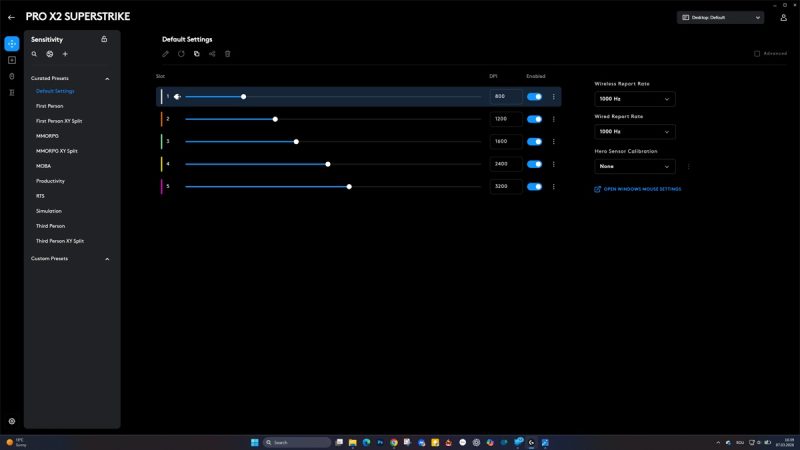Click the lock icon in Sensitivity panel
The width and height of the screenshot is (800, 450).
104,39
